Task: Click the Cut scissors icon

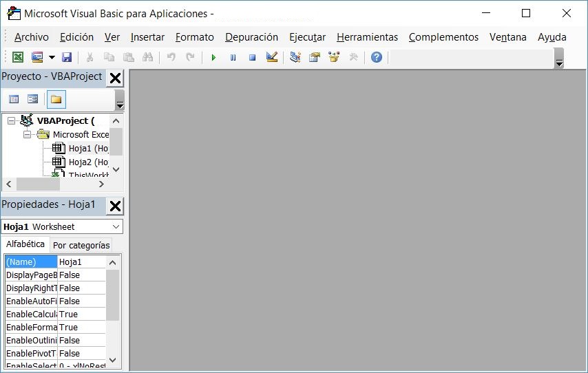Action: (90, 57)
